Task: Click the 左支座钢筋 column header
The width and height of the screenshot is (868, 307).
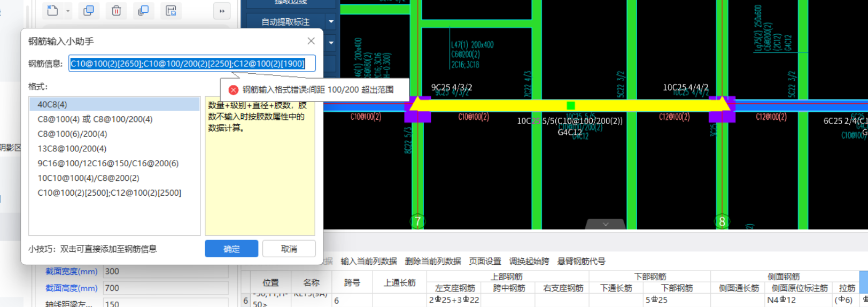Action: click(x=454, y=288)
